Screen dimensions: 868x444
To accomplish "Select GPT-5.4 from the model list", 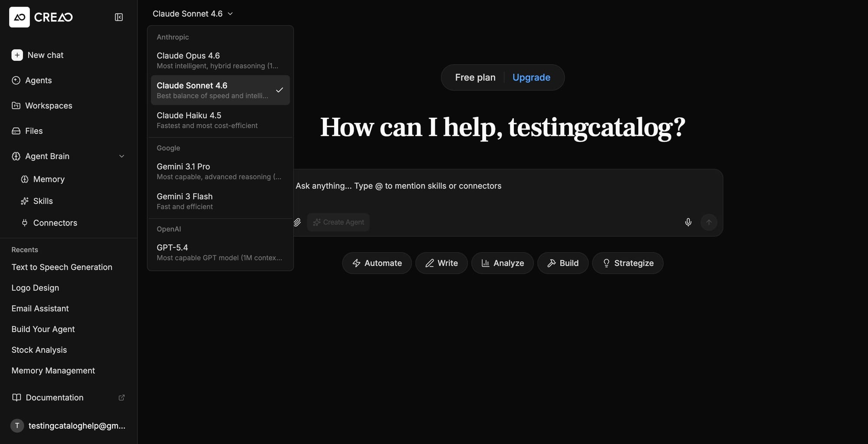I will [x=220, y=252].
